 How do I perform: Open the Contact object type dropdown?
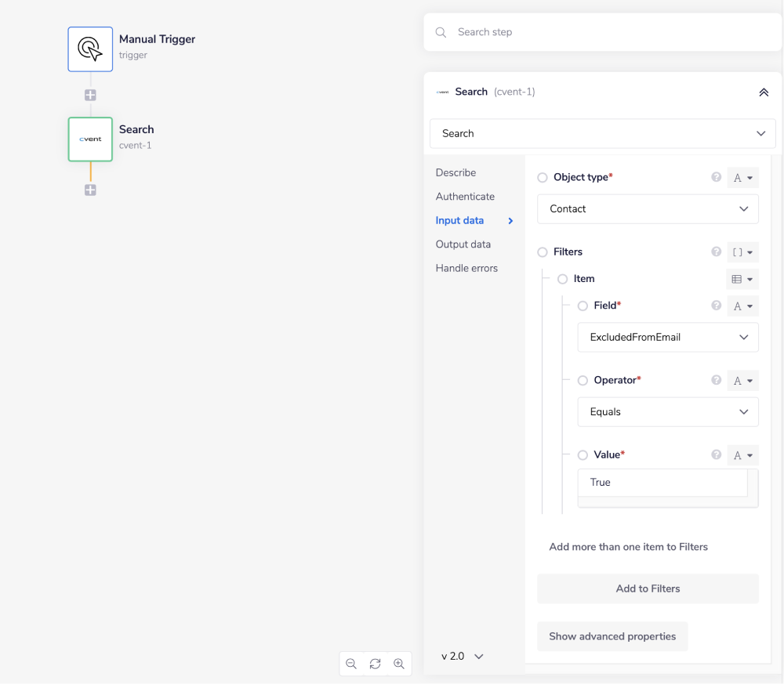point(648,209)
